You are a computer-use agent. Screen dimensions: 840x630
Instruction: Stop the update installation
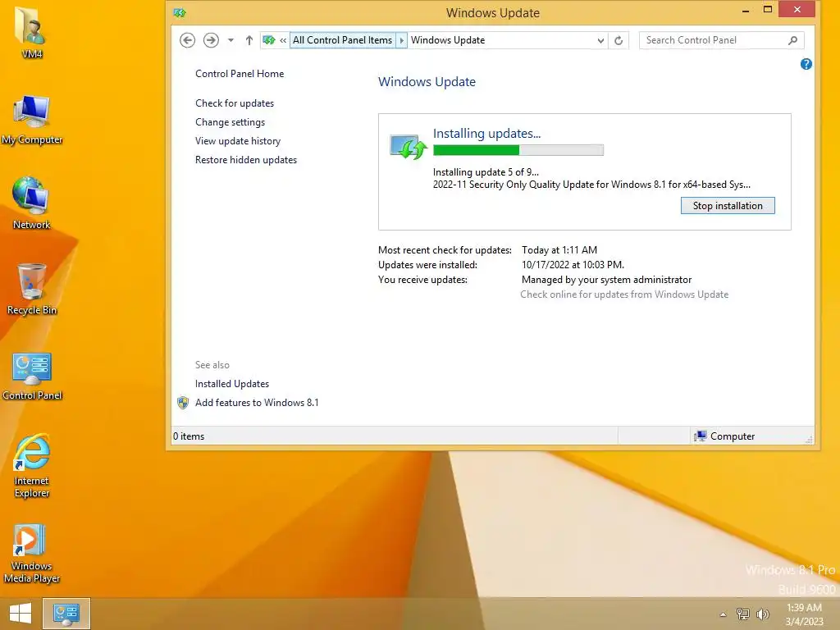[728, 206]
